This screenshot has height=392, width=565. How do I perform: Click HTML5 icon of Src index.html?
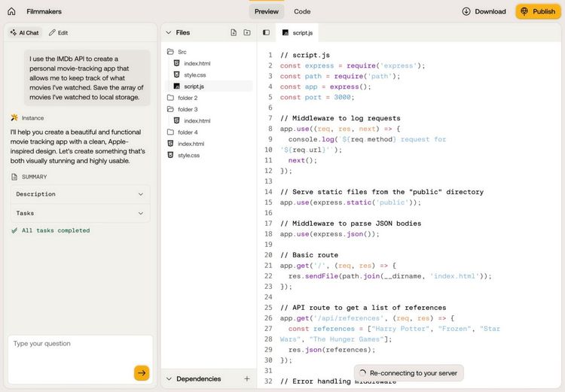point(176,63)
